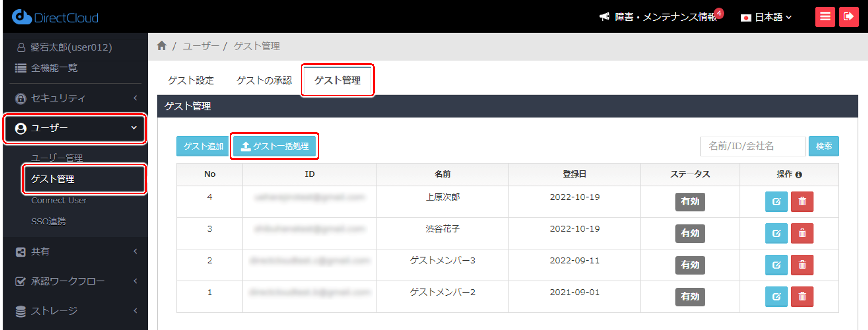Click the home icon in breadcrumb
The height and width of the screenshot is (330, 868).
tap(162, 46)
